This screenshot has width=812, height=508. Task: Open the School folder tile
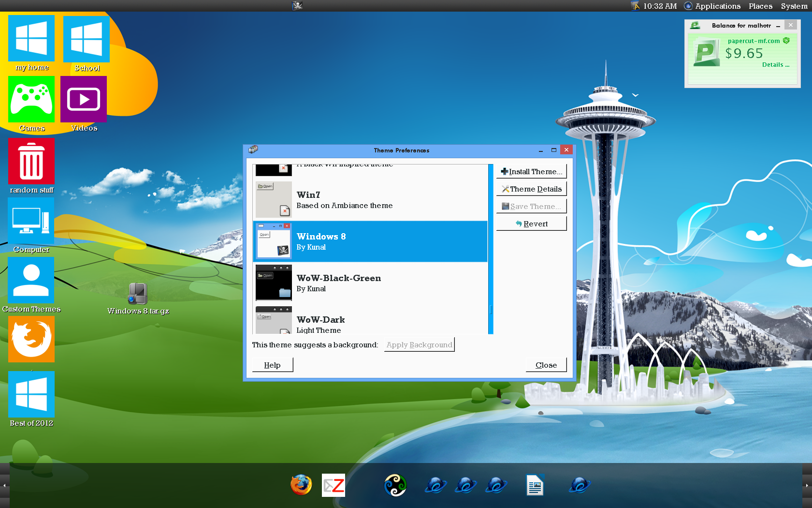87,40
